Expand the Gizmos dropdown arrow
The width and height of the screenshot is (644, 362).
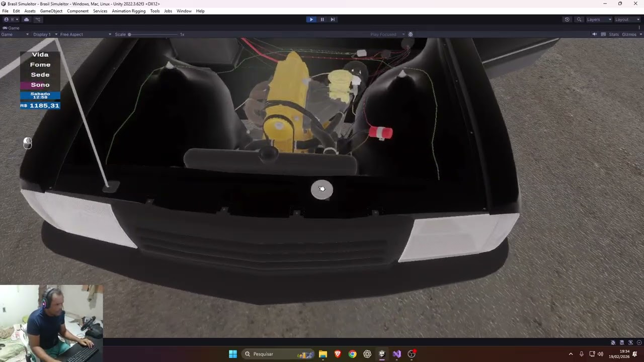pyautogui.click(x=640, y=34)
